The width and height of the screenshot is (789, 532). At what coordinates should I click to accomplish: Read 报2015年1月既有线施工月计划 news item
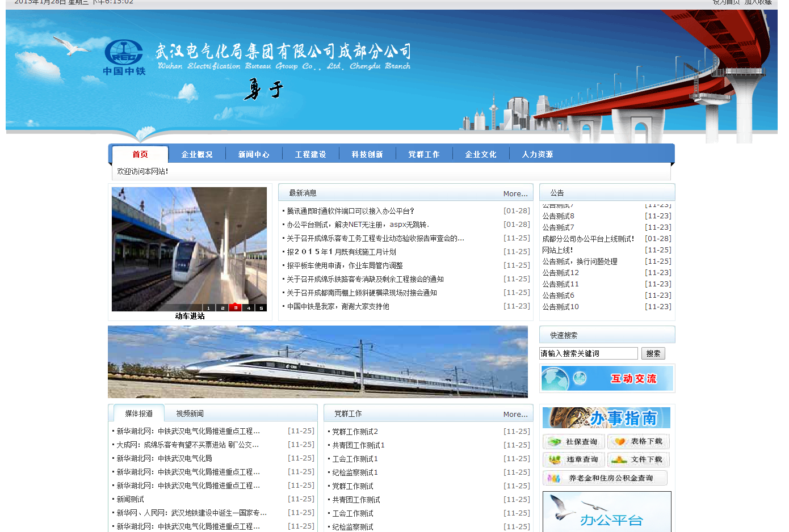click(341, 252)
